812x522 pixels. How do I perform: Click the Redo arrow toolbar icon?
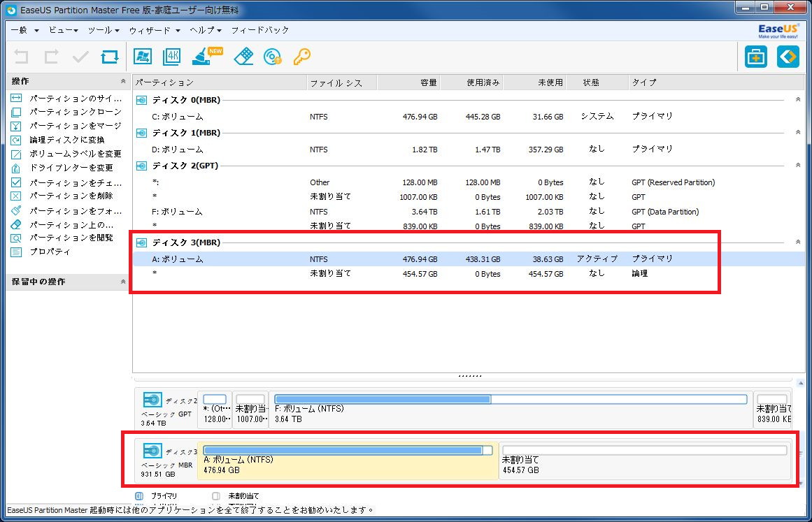coord(51,57)
